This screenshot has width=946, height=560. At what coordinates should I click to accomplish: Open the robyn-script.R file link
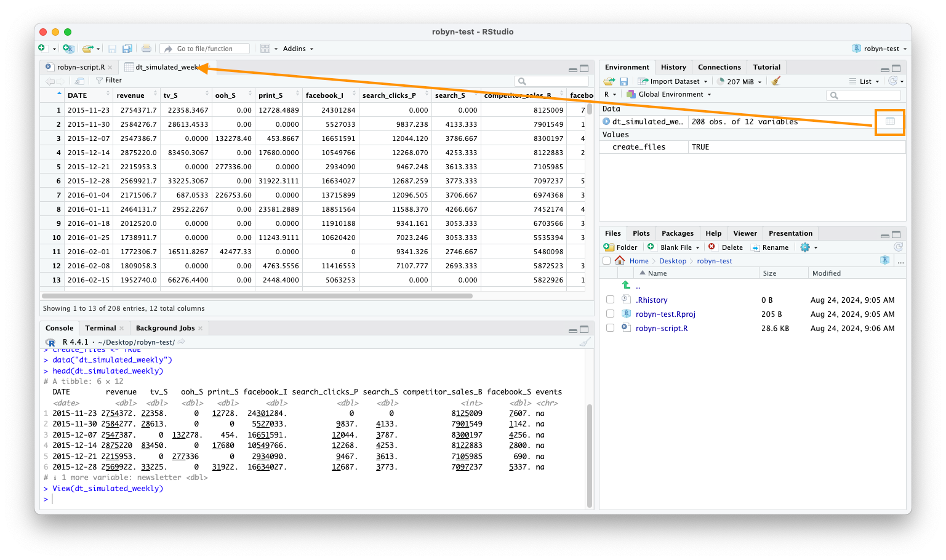pos(662,328)
